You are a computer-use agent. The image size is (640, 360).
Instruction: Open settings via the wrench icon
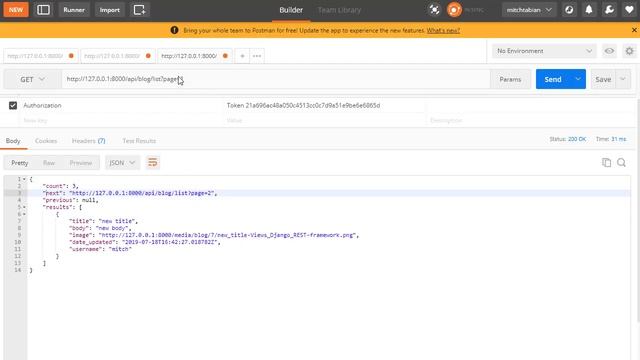click(609, 10)
